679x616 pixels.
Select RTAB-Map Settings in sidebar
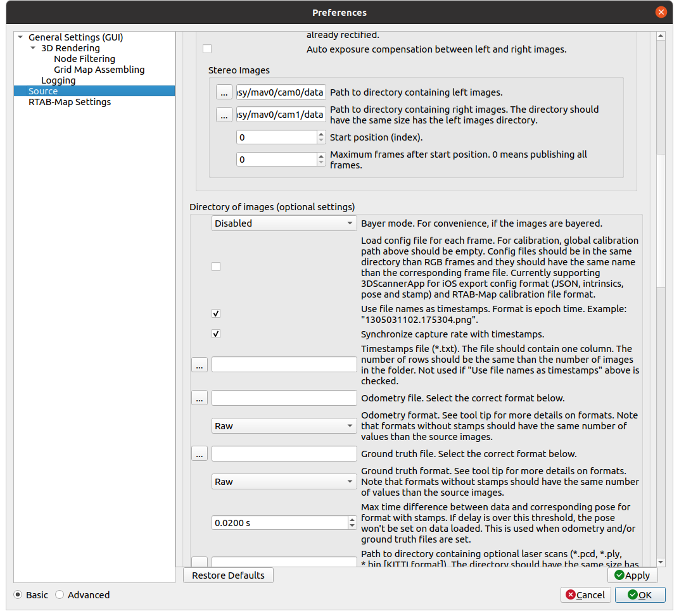pos(70,102)
